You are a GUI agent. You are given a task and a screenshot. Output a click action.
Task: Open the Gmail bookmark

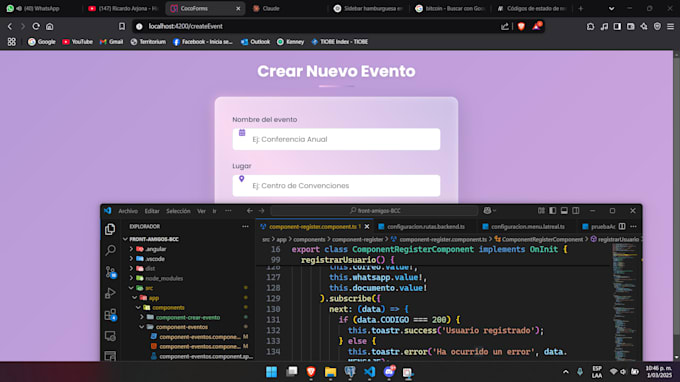click(111, 42)
